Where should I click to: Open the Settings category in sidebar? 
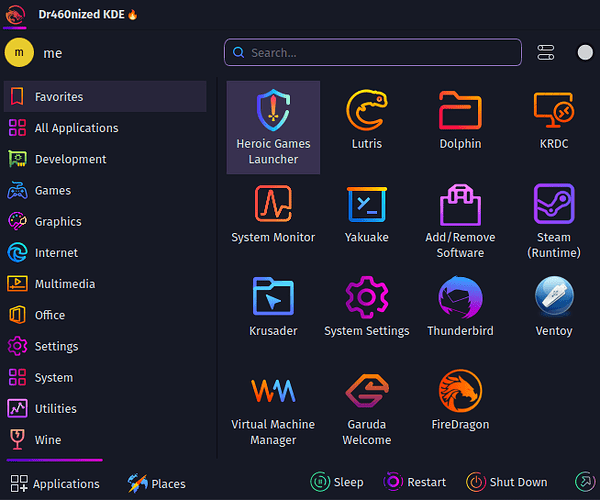point(105,346)
